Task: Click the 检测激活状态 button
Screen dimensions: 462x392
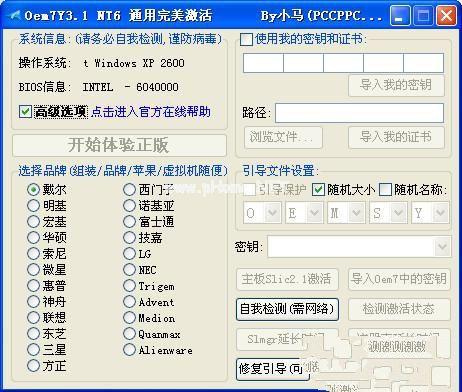Action: tap(399, 309)
